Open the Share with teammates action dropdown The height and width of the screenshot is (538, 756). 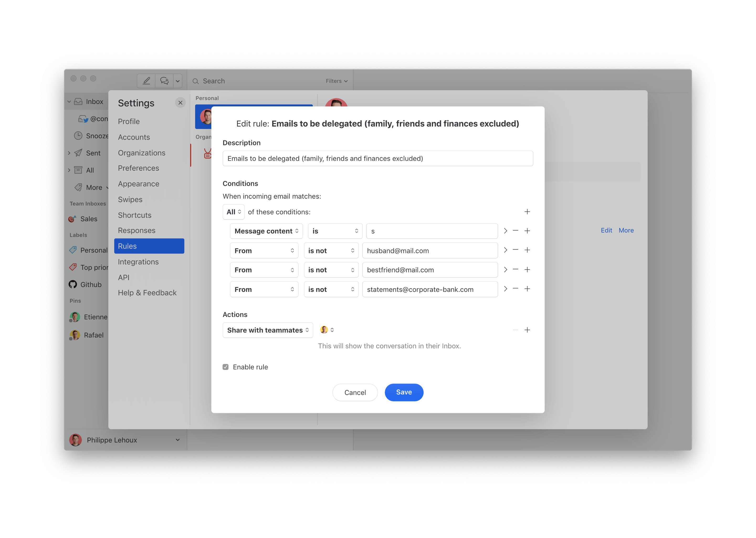click(x=267, y=330)
